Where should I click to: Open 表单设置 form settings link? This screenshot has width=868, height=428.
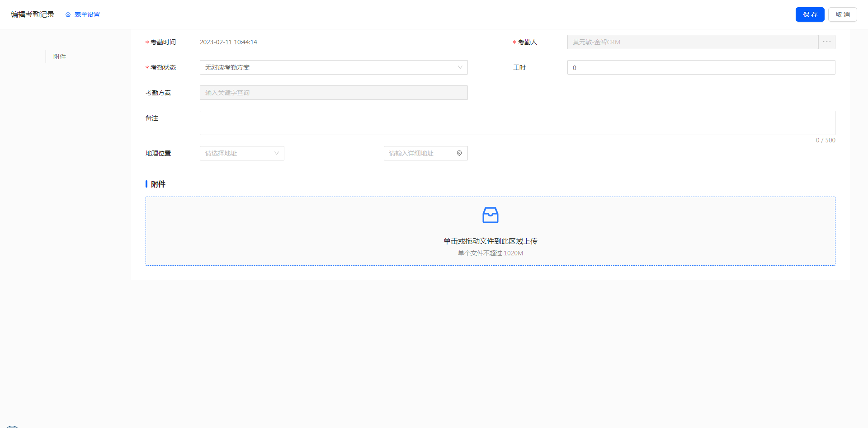coord(87,14)
